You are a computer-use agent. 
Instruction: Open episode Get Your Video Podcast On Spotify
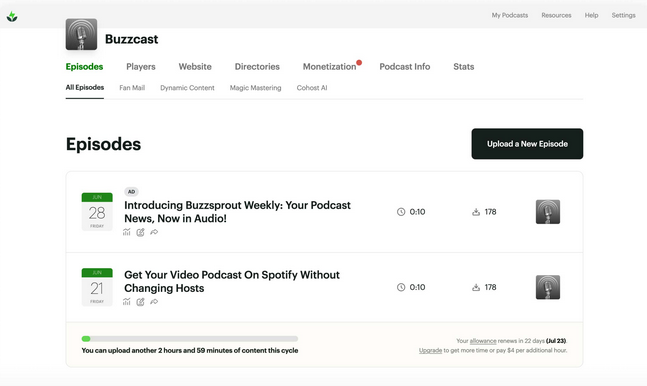point(232,282)
